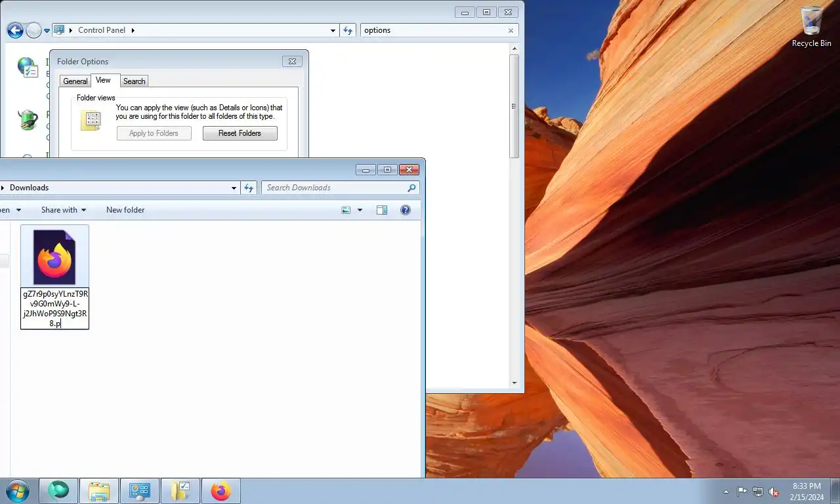The width and height of the screenshot is (840, 504).
Task: Click the Control Panel vertical scrollbar thumb
Action: click(514, 106)
